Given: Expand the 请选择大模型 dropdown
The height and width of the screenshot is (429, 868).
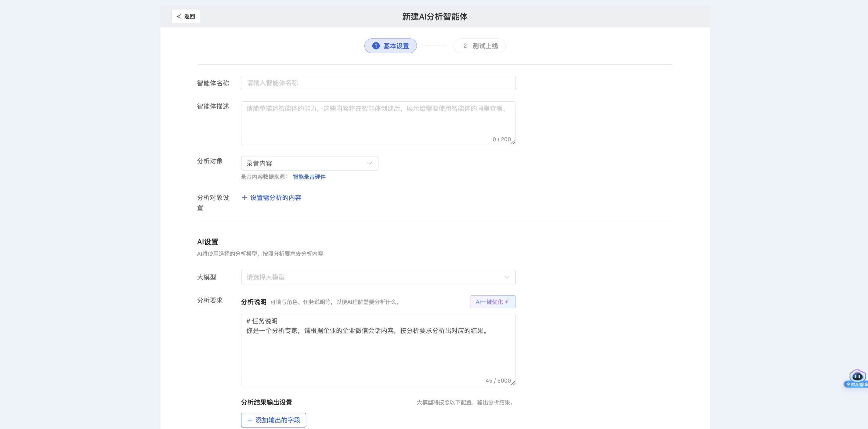Looking at the screenshot, I should pos(378,277).
